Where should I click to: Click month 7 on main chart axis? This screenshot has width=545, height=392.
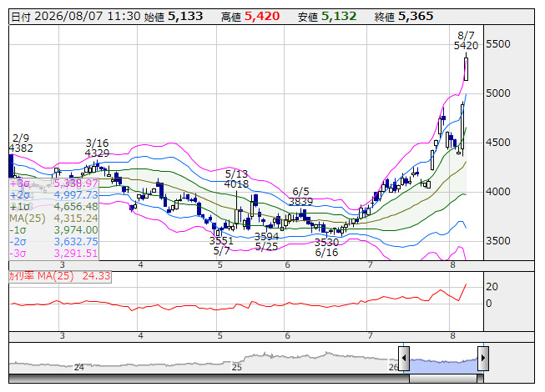371,265
